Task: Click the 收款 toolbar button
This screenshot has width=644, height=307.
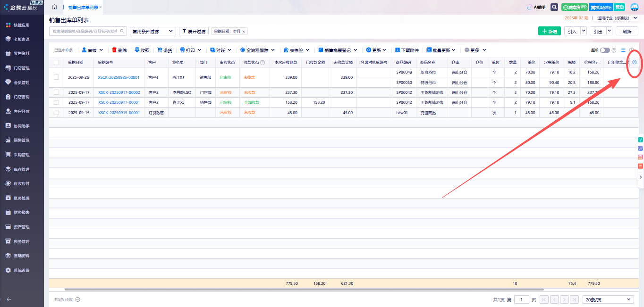Action: (142, 50)
